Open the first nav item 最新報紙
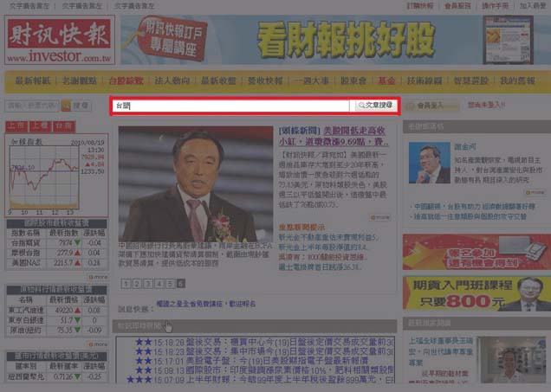The image size is (551, 392). click(33, 80)
